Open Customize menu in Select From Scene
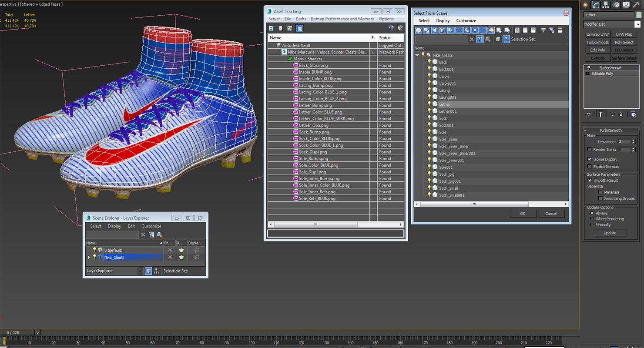 (466, 20)
